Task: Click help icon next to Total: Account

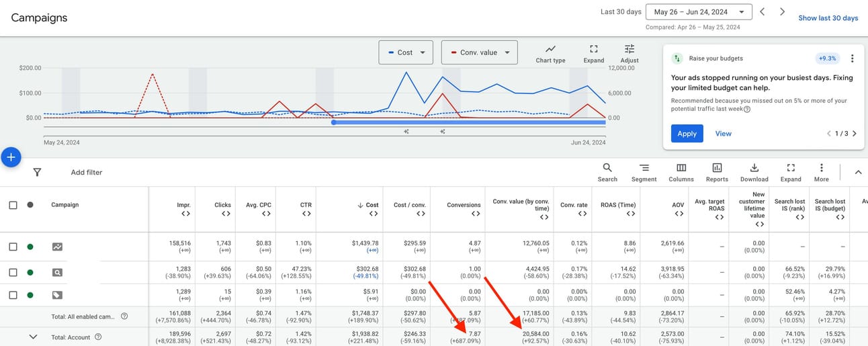Action: [98, 337]
